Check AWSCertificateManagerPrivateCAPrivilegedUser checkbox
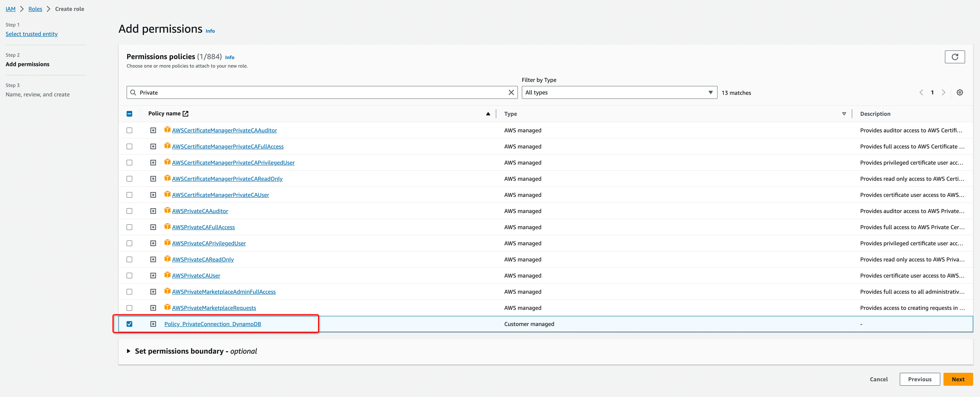The height and width of the screenshot is (397, 980). click(x=129, y=163)
